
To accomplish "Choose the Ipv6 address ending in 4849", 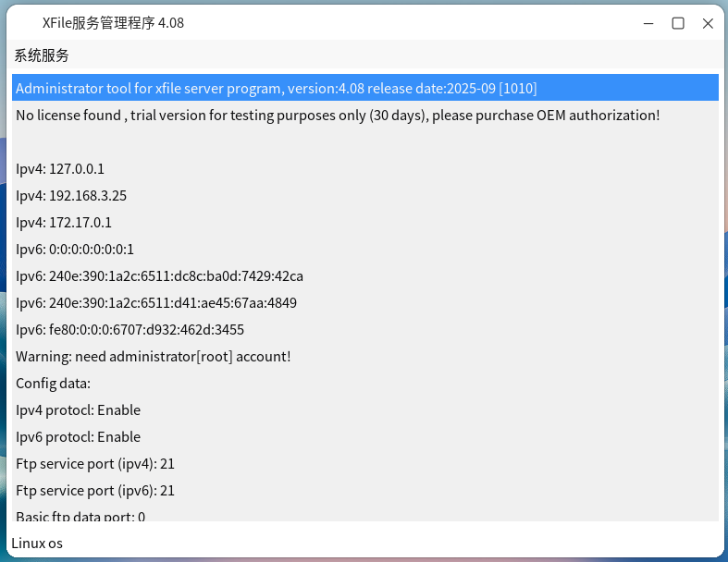I will click(x=156, y=303).
